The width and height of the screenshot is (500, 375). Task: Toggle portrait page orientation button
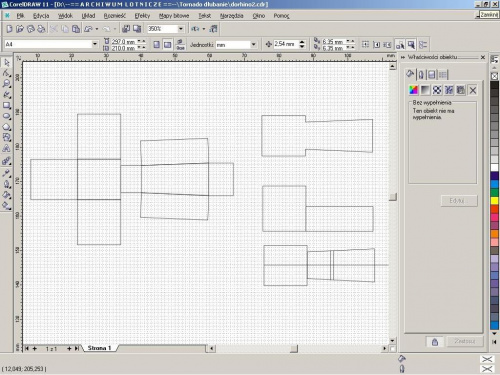tap(156, 44)
